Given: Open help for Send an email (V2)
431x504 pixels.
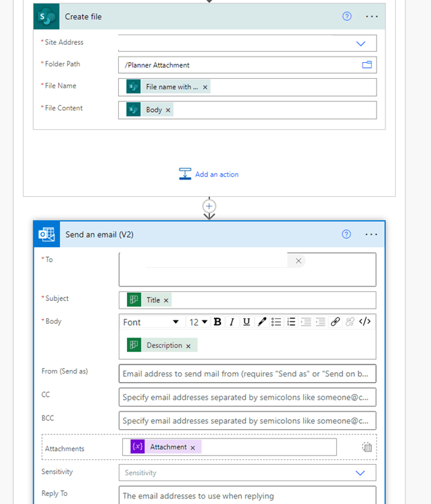Looking at the screenshot, I should [347, 234].
